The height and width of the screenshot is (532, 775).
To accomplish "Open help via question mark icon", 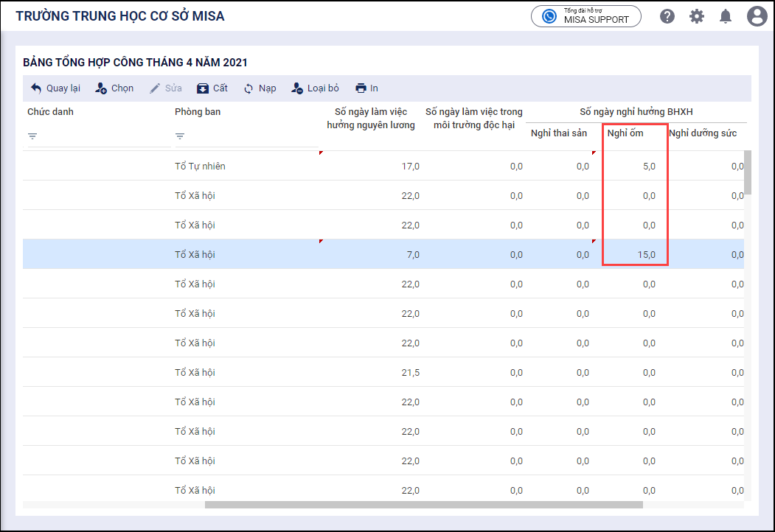I will tap(667, 16).
